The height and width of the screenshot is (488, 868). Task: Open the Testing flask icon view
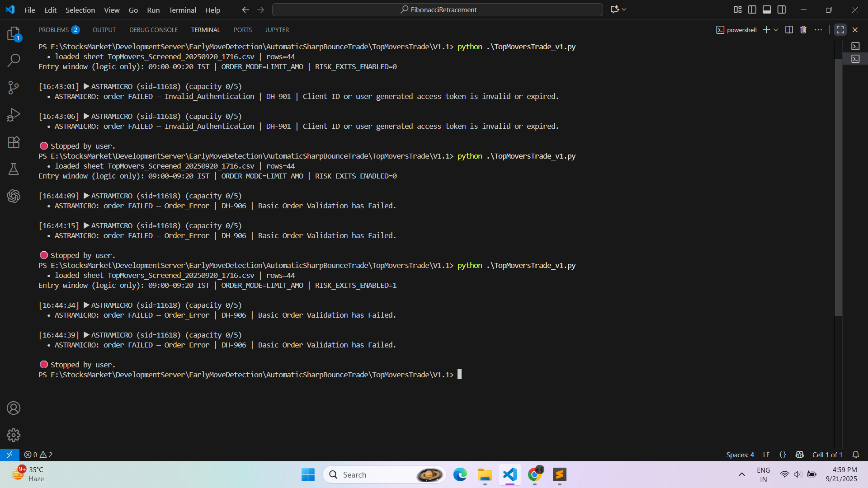(14, 169)
